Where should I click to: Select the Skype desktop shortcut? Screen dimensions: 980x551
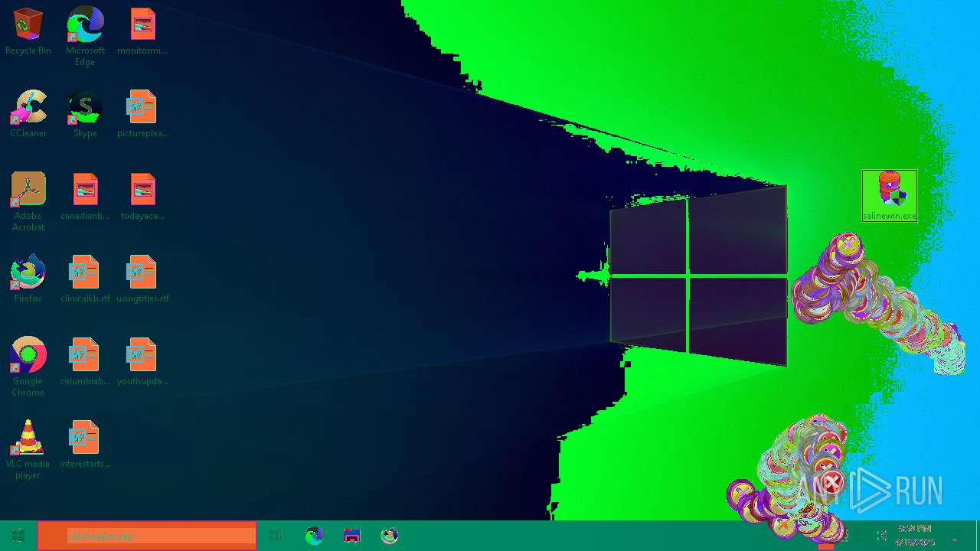[x=85, y=114]
